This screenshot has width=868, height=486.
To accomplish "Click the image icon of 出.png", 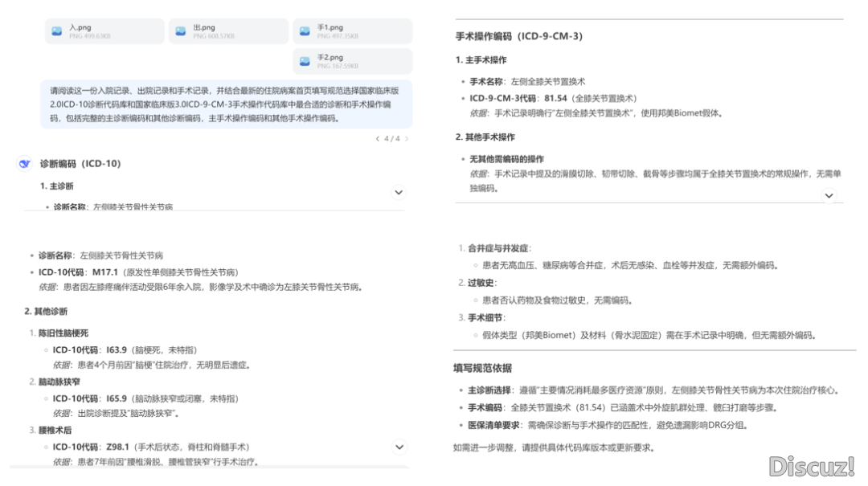I will pyautogui.click(x=181, y=31).
